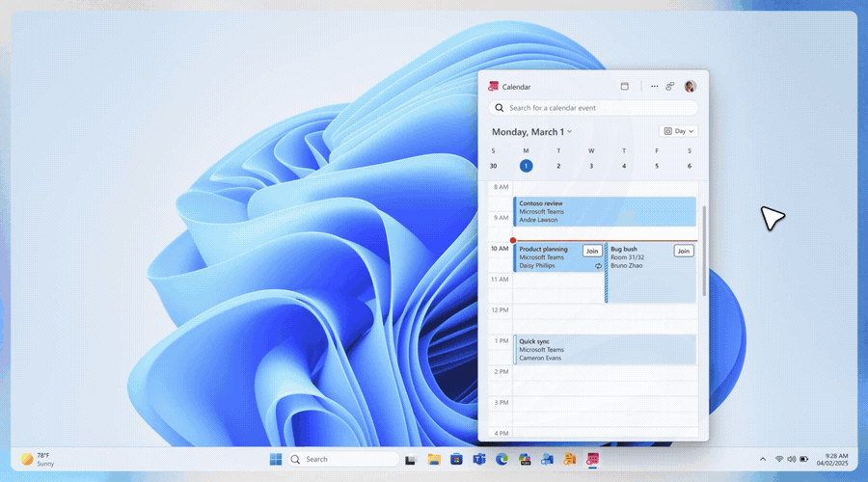The image size is (868, 482).
Task: Open Microsoft Teams from the taskbar
Action: tap(477, 459)
